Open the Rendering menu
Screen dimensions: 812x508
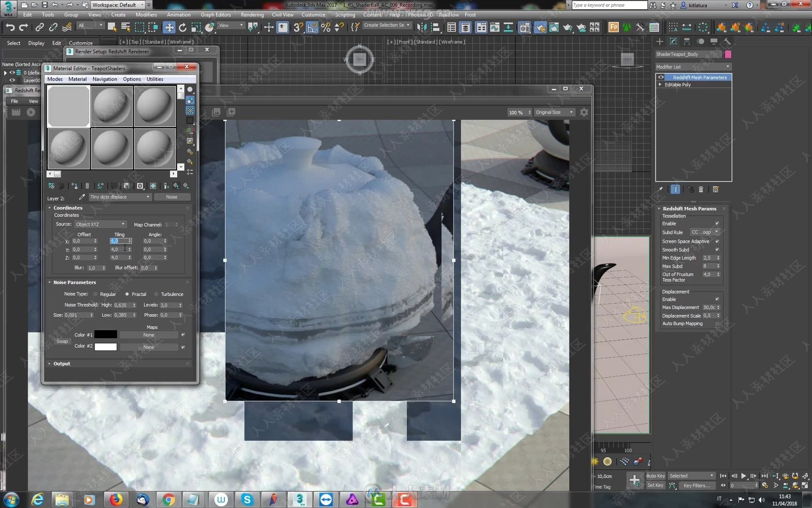pyautogui.click(x=252, y=15)
